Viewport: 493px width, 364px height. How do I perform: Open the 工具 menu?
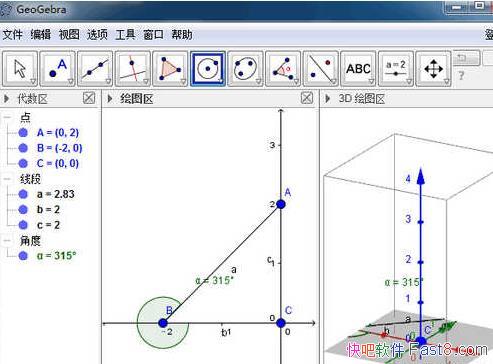point(125,35)
